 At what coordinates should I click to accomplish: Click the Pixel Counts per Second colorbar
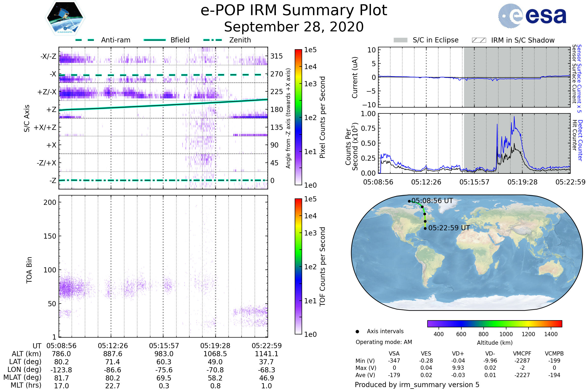[x=298, y=117]
